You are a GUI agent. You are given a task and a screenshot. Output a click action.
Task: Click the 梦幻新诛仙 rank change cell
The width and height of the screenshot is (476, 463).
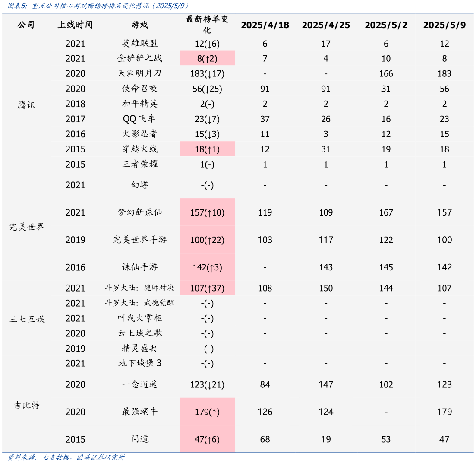coord(207,212)
